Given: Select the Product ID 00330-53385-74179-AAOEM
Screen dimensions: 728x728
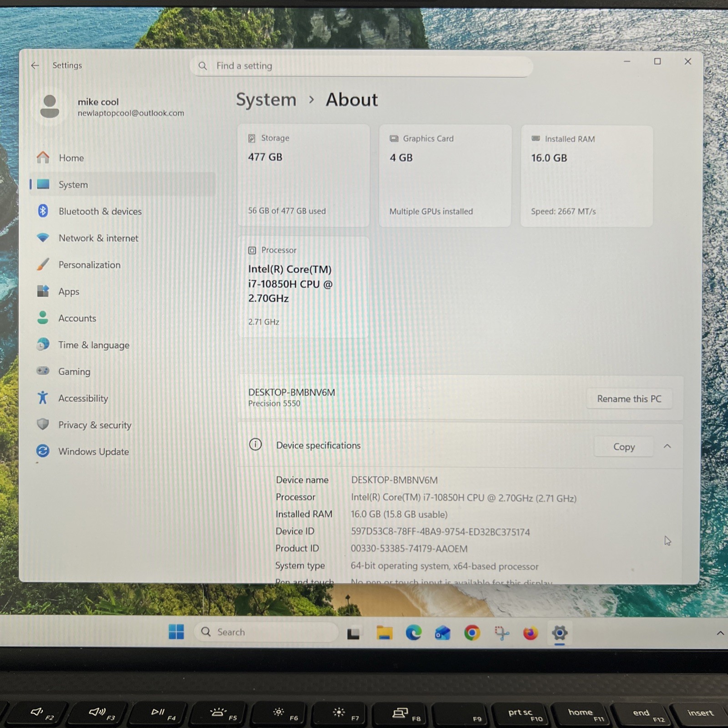Looking at the screenshot, I should [409, 549].
